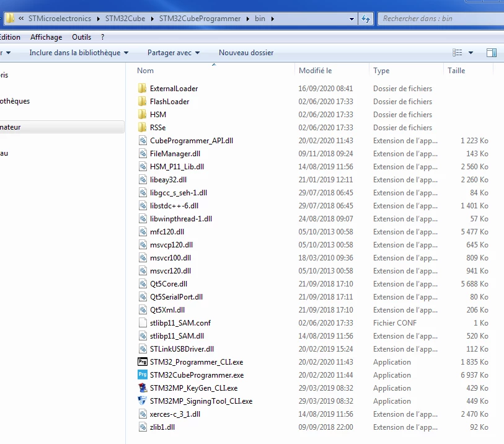Expand the arrow after STM32CubeProgrammer in breadcrumb

pyautogui.click(x=248, y=19)
